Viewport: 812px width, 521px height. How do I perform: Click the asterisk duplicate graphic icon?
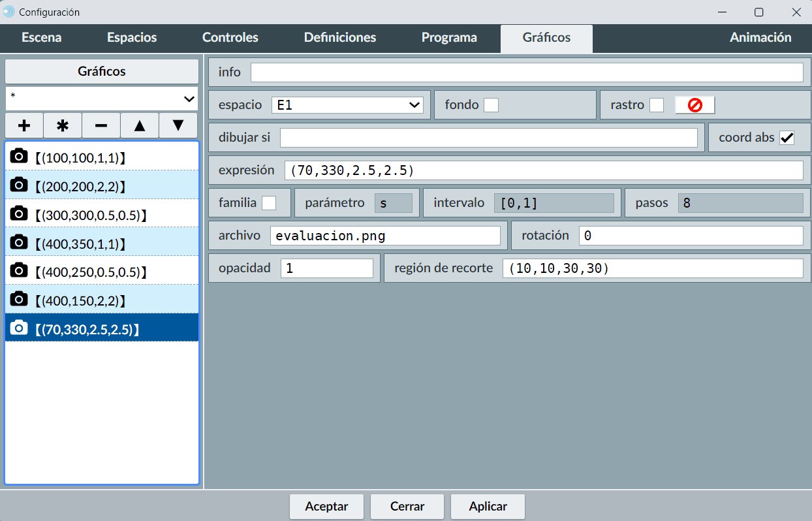pyautogui.click(x=63, y=125)
